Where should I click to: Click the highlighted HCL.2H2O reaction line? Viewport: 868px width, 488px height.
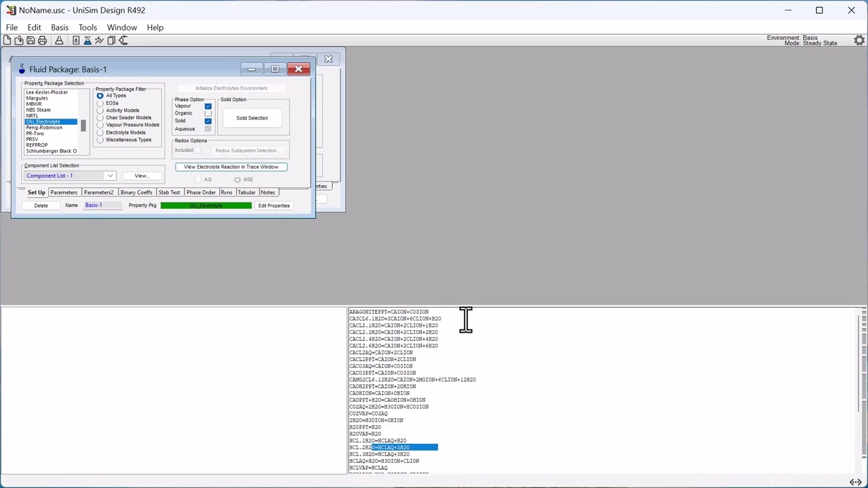393,447
